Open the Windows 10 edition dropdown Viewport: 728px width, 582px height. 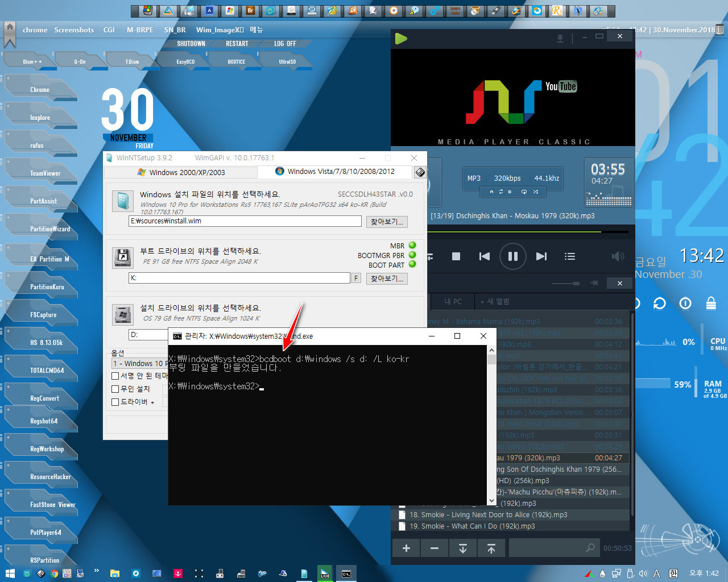point(140,363)
